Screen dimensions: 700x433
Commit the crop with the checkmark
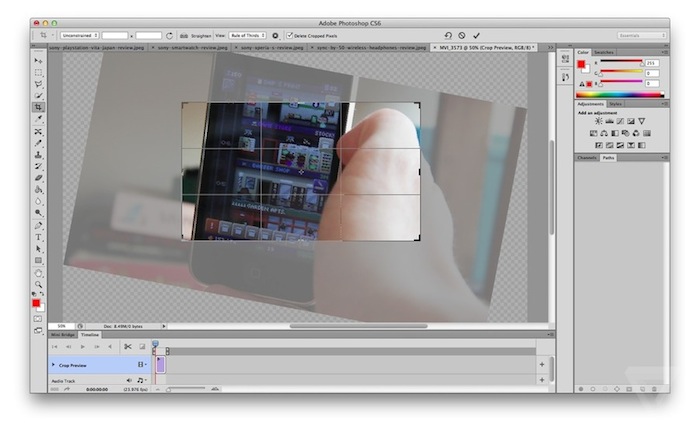476,35
